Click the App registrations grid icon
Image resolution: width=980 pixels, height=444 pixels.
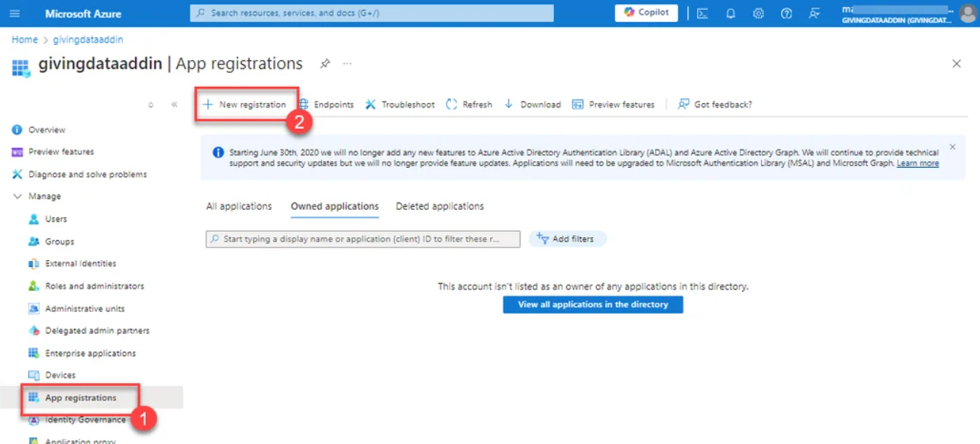34,397
